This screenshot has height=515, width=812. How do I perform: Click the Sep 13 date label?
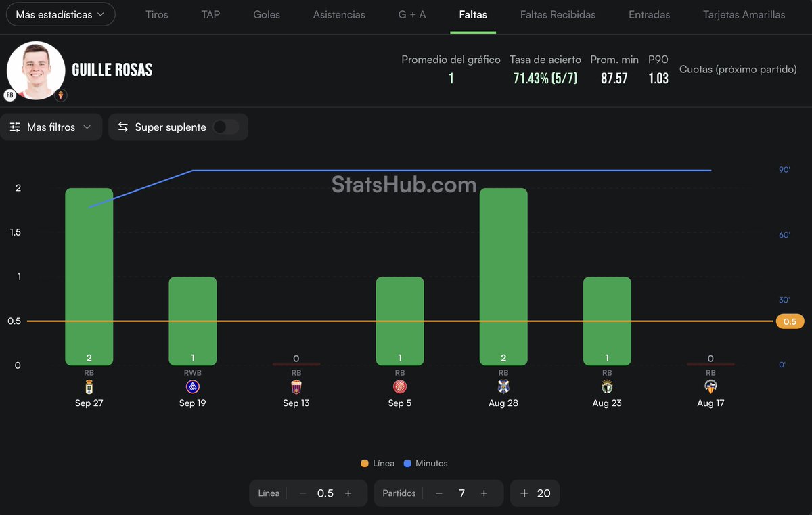tap(296, 403)
